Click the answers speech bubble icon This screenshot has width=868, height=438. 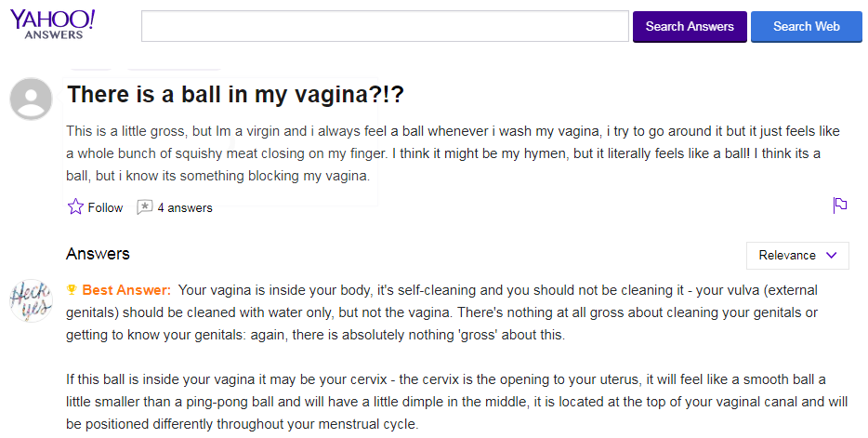coord(144,207)
